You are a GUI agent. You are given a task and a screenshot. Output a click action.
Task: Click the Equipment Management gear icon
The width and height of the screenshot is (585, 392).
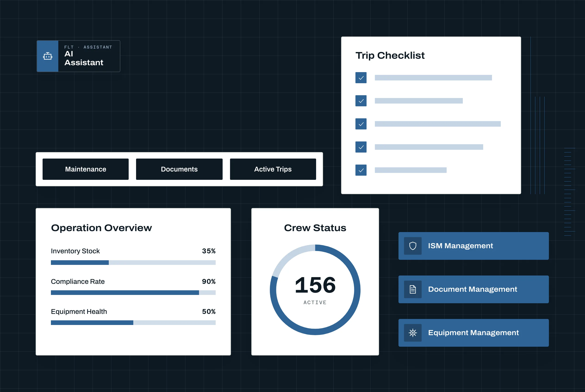413,333
